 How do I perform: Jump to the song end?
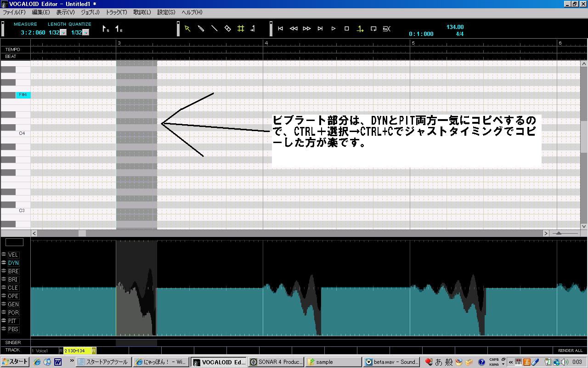pos(320,29)
